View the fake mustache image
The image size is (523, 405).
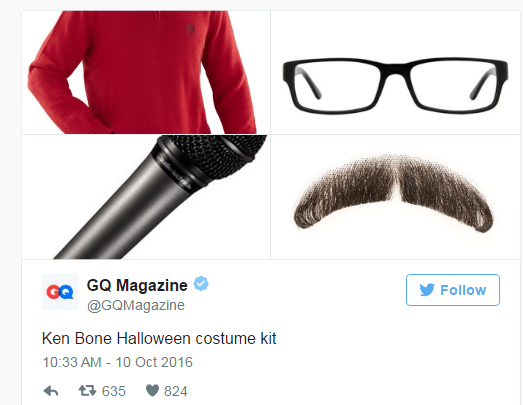click(x=395, y=197)
